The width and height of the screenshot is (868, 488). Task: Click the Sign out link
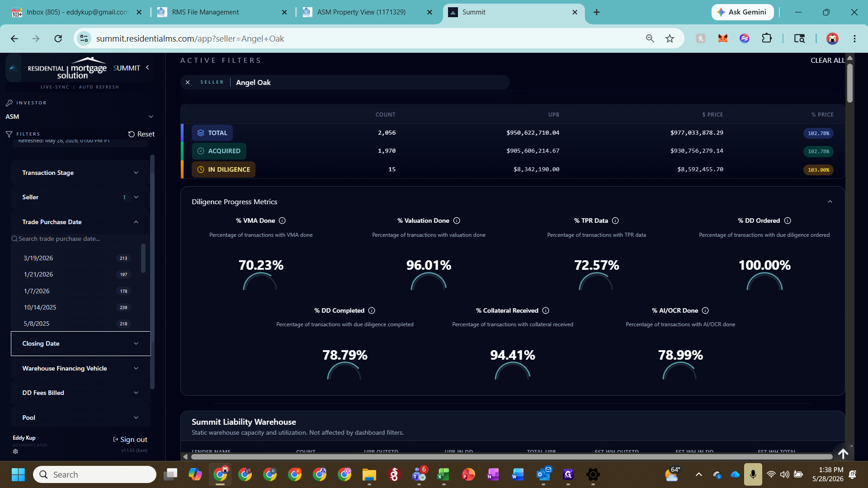[x=130, y=439]
